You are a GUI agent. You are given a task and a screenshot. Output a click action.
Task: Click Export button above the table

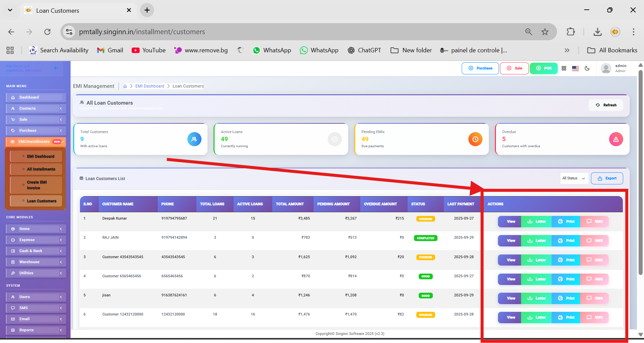[607, 178]
